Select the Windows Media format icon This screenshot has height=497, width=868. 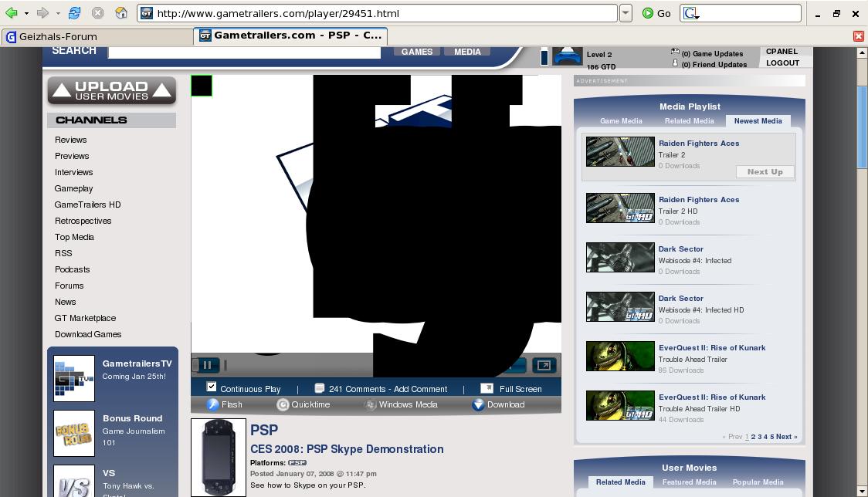370,405
